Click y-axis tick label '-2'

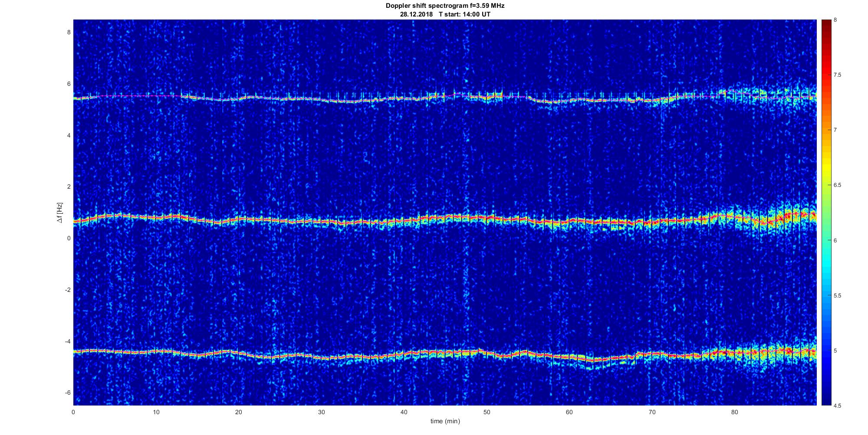[x=67, y=290]
